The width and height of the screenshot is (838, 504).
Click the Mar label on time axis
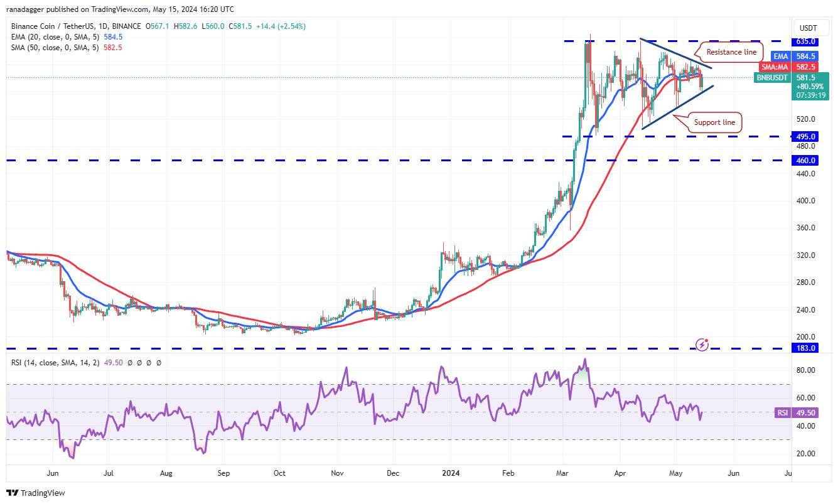[x=563, y=473]
